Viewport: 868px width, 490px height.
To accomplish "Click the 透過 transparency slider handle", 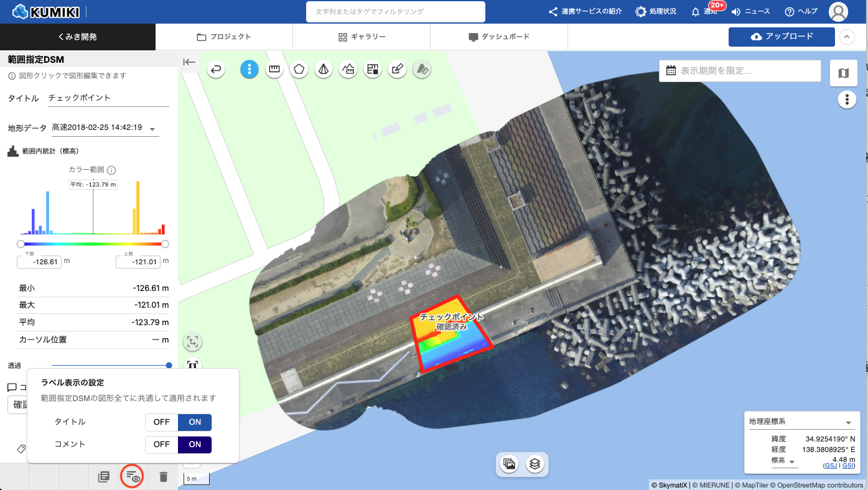I will tap(169, 366).
